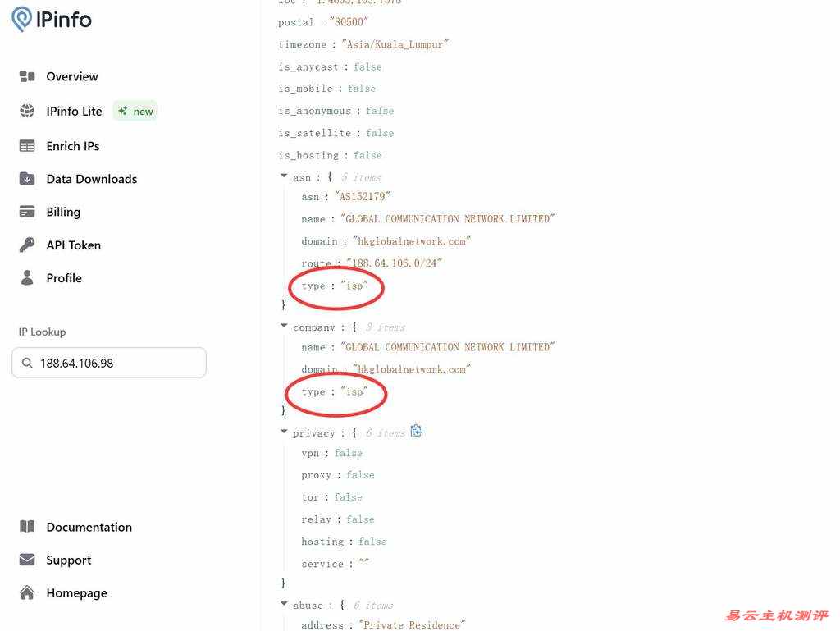The image size is (840, 631).
Task: Select relay false value
Action: (x=361, y=519)
